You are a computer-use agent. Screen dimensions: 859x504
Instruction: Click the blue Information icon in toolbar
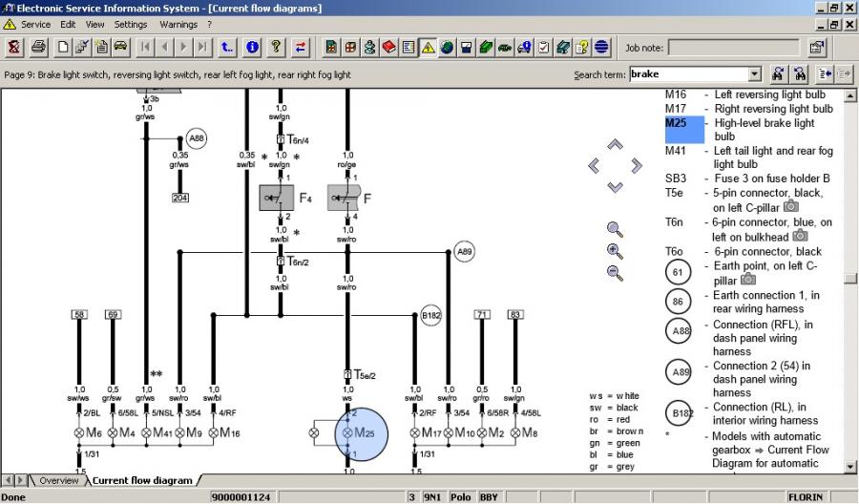click(252, 46)
